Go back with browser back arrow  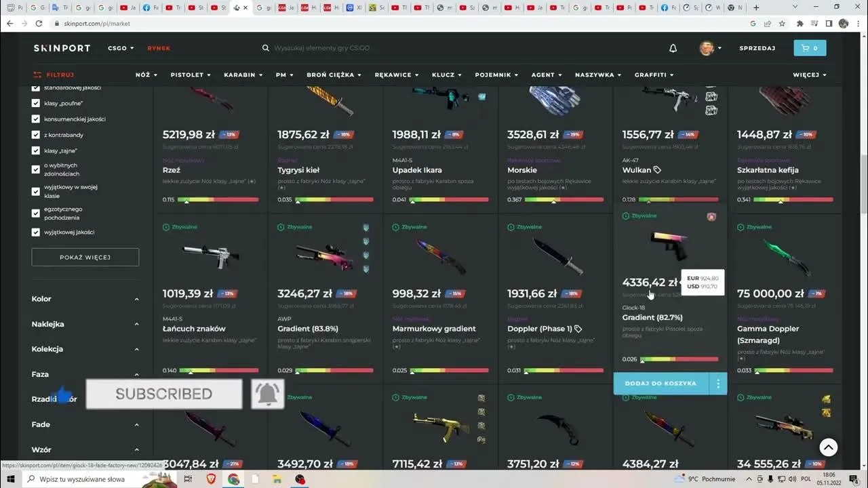pyautogui.click(x=9, y=23)
